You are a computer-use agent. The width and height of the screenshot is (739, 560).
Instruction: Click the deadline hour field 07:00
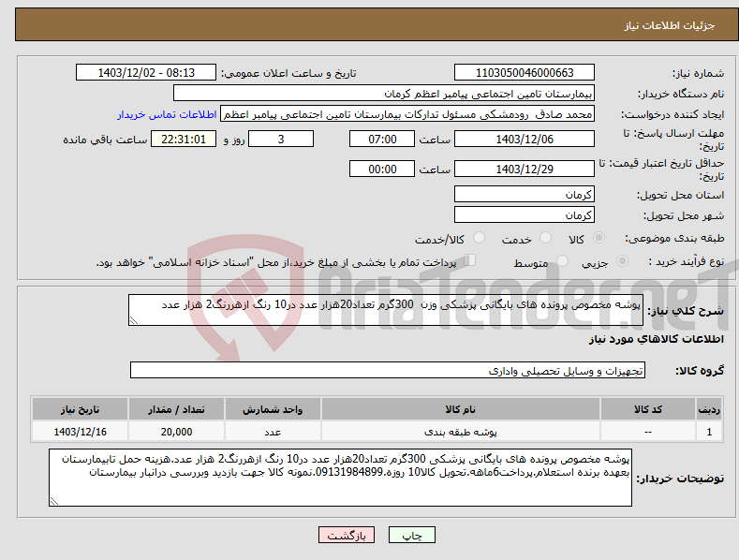coord(382,139)
